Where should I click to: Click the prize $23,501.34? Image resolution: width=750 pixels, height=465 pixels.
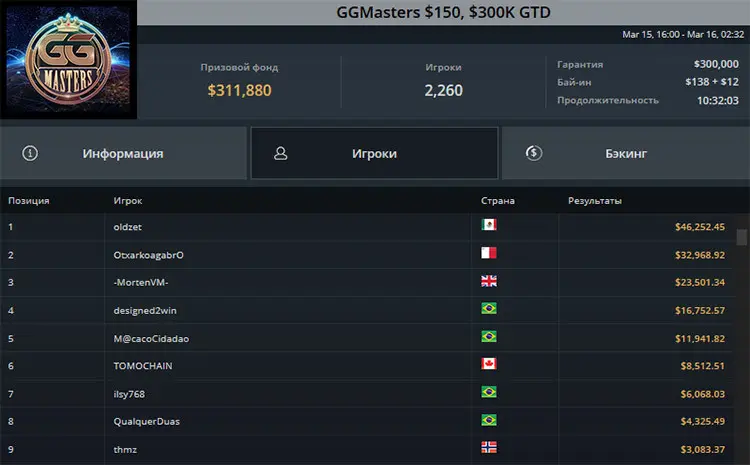pyautogui.click(x=700, y=282)
